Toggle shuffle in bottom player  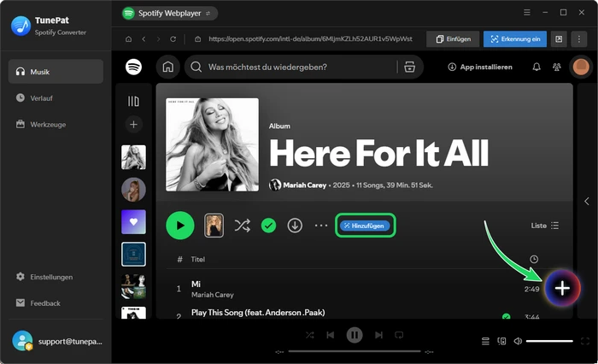coord(309,335)
